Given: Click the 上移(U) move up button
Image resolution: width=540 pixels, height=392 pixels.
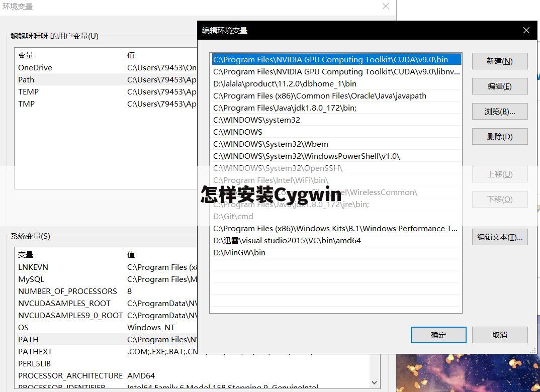Looking at the screenshot, I should (500, 174).
